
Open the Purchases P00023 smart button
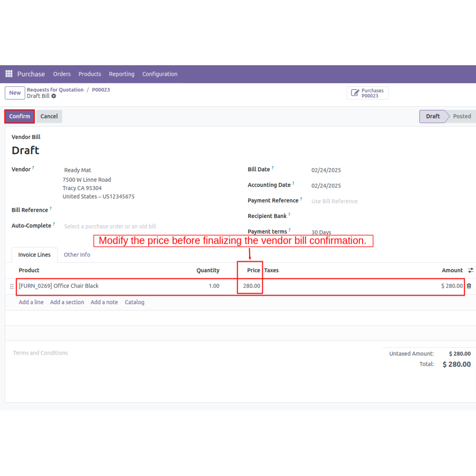(x=367, y=93)
